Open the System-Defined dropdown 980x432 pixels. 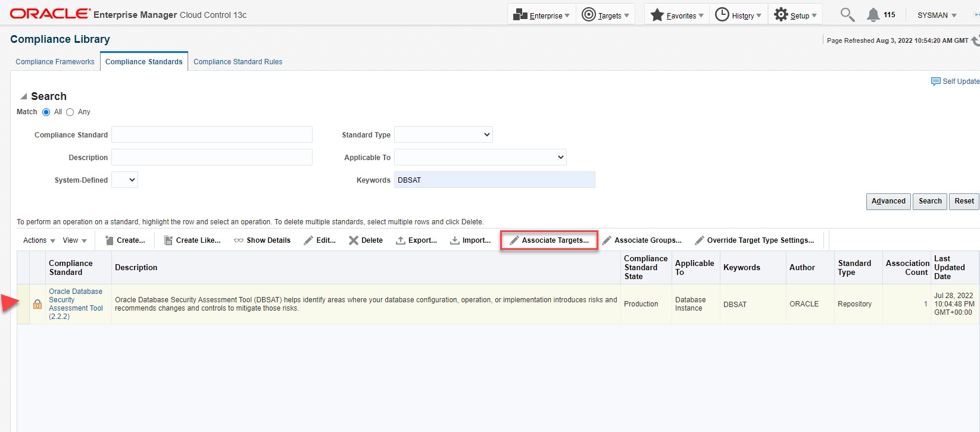point(124,180)
